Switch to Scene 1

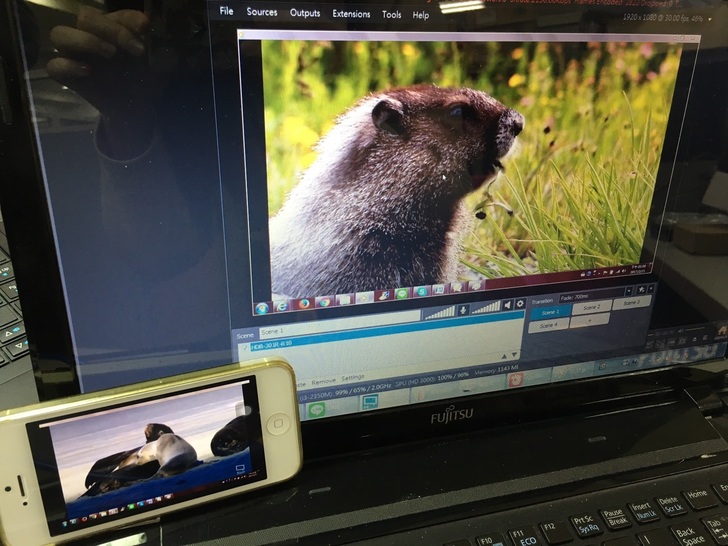550,312
